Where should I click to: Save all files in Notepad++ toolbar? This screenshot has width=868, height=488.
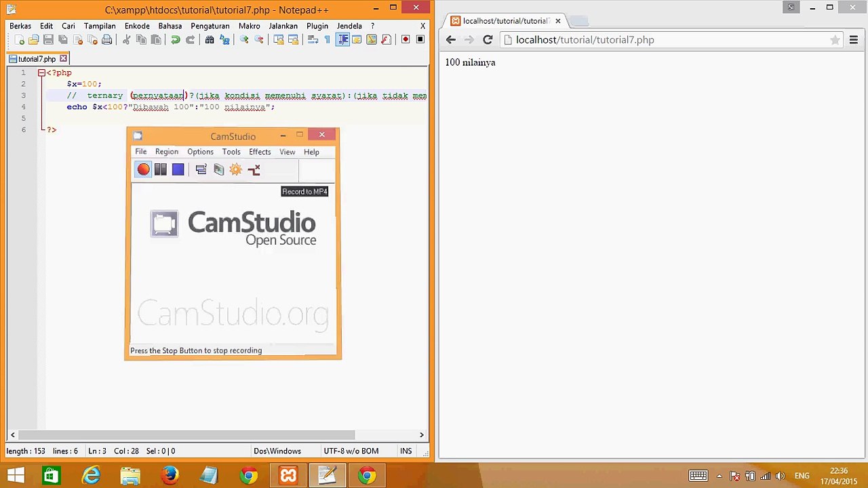click(x=63, y=40)
